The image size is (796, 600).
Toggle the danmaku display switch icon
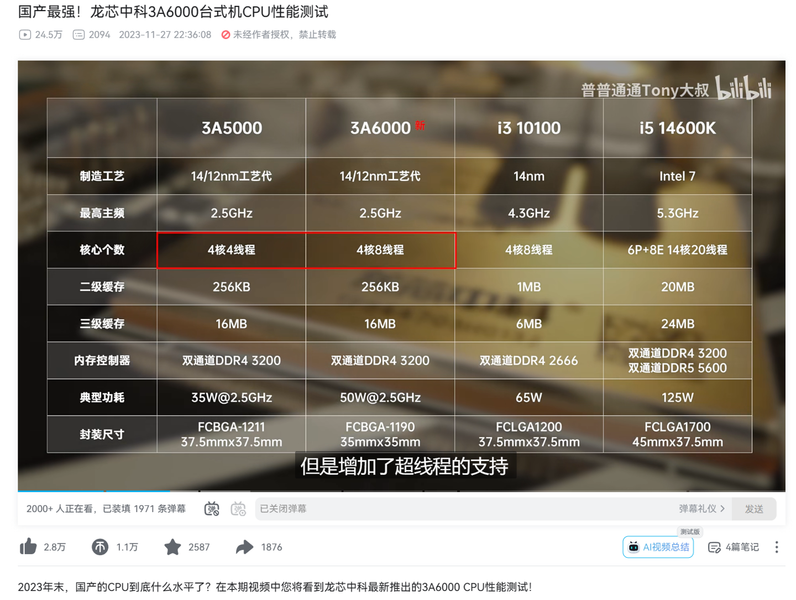(212, 509)
